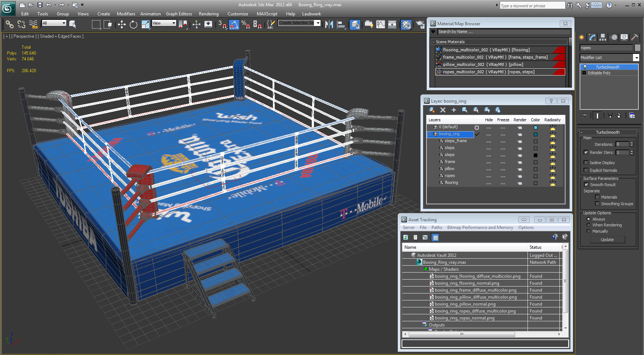Switch Asset Tracking to table view icon
This screenshot has height=355, width=644.
[436, 237]
